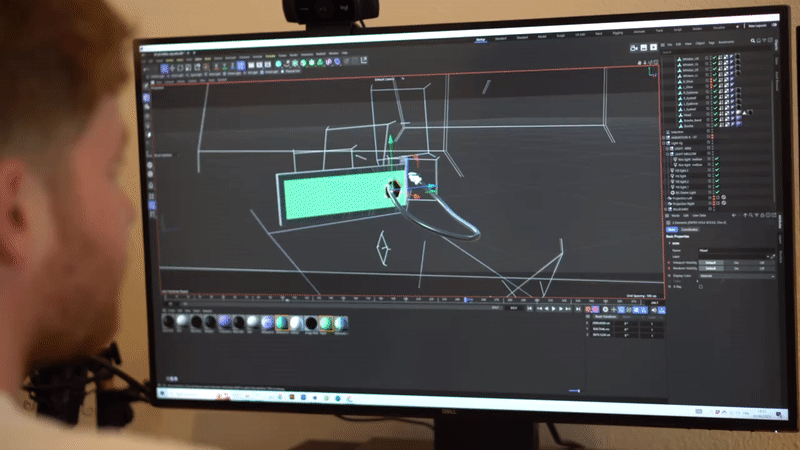Image resolution: width=800 pixels, height=450 pixels.
Task: Click the layer picker eyedropper icon
Action: [772, 257]
